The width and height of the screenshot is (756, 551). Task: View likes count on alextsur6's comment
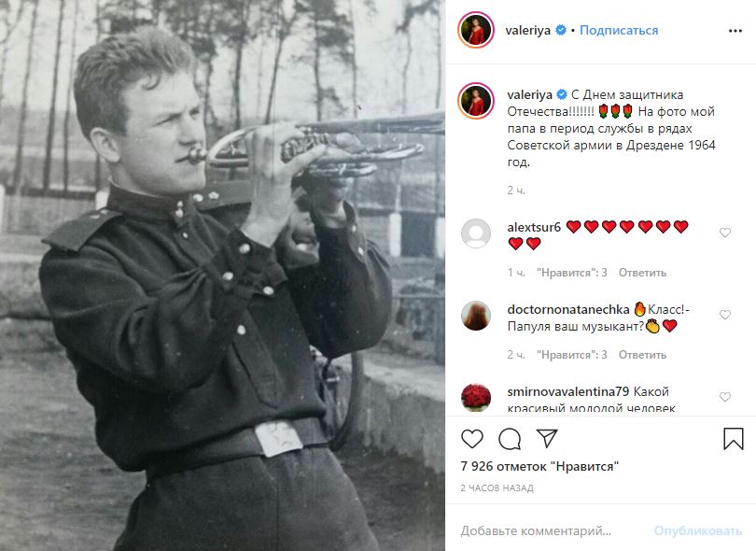click(x=572, y=273)
